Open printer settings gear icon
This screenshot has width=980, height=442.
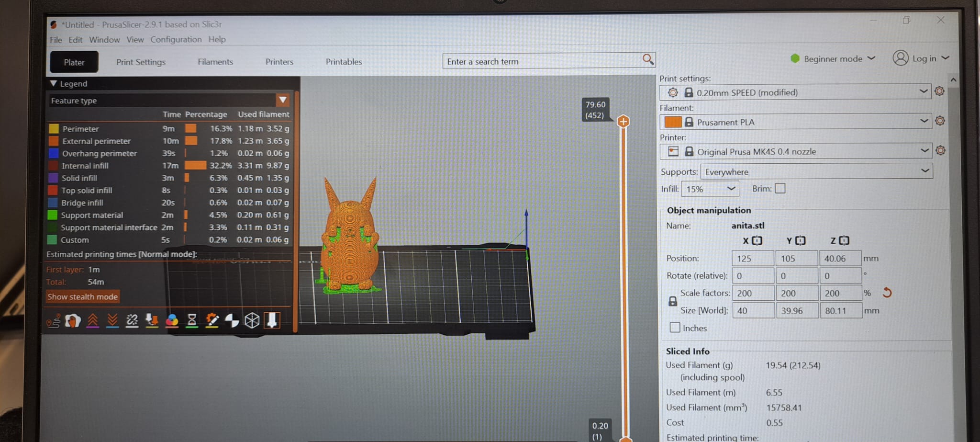pos(940,150)
